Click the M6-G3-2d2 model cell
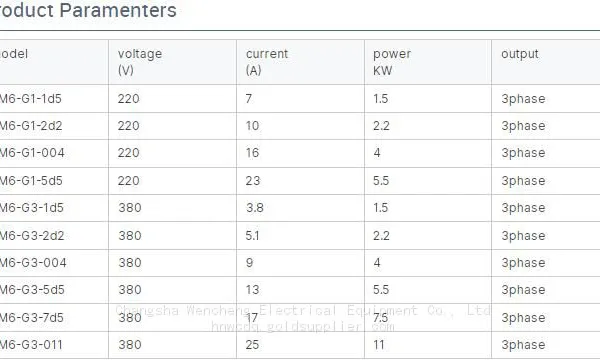Screen dimensions: 600x360 [x=54, y=236]
